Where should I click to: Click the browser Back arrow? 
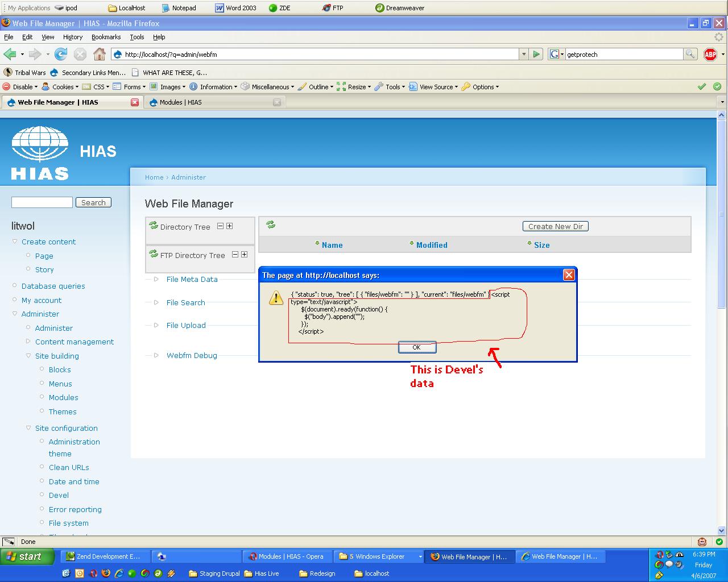tap(10, 55)
